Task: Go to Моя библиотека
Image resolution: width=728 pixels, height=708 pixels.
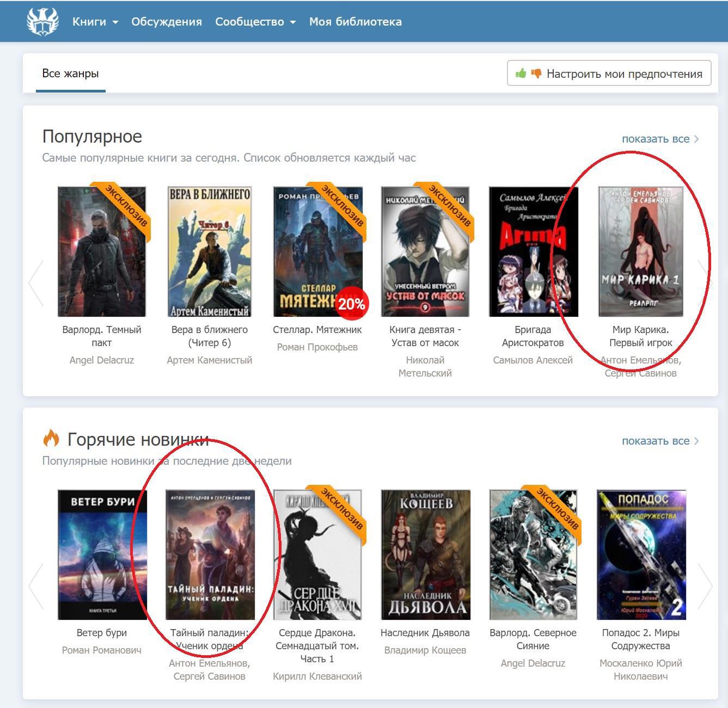Action: (355, 22)
